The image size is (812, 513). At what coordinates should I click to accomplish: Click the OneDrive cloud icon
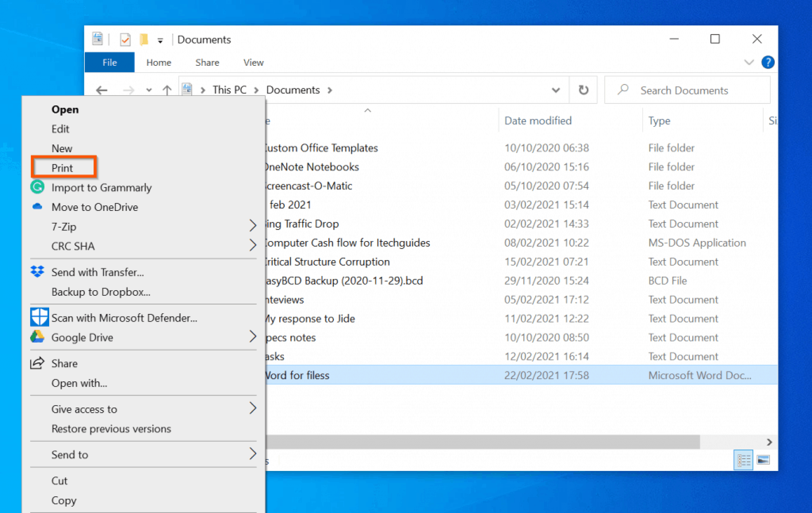(37, 207)
